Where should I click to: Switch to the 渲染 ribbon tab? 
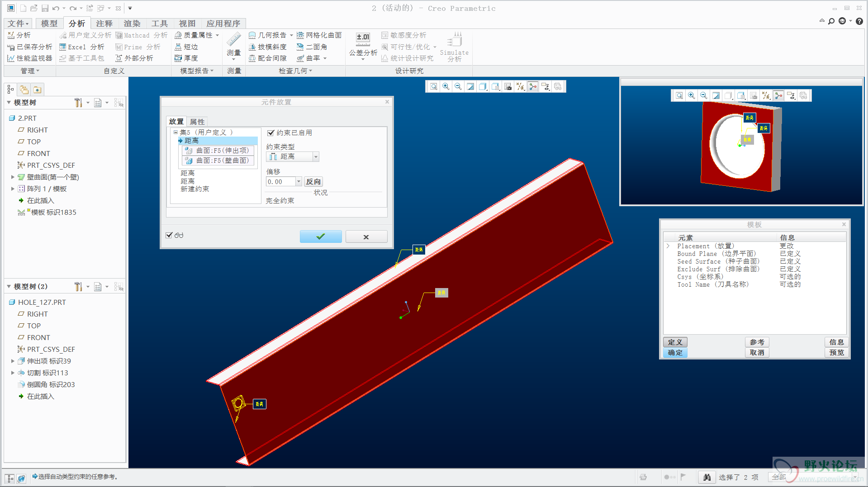(x=132, y=24)
